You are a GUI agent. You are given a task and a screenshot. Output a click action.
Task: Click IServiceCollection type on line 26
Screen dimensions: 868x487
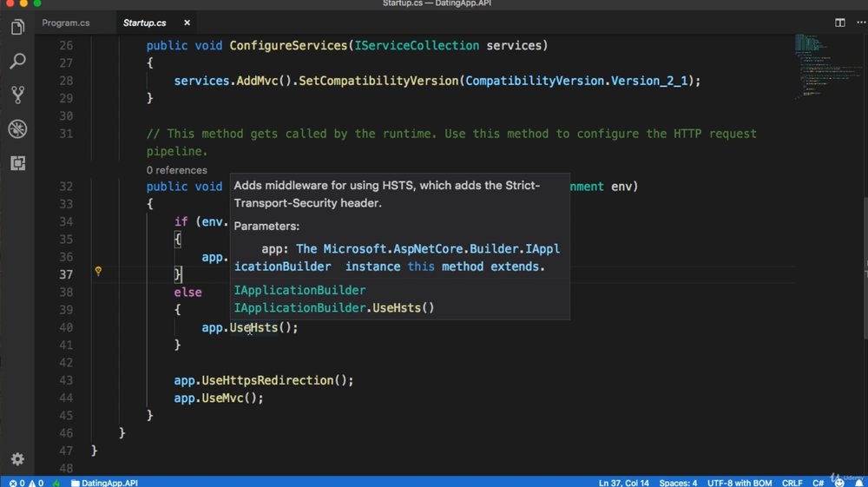(417, 45)
